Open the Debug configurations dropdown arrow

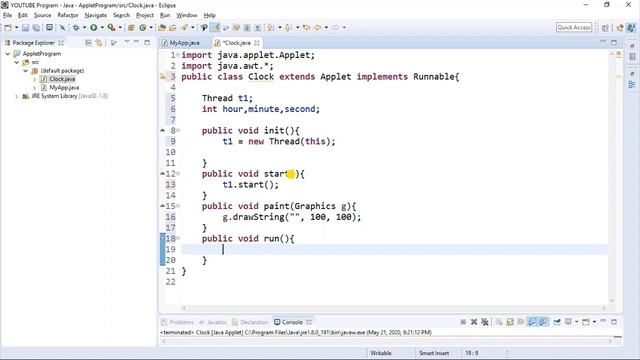84,27
